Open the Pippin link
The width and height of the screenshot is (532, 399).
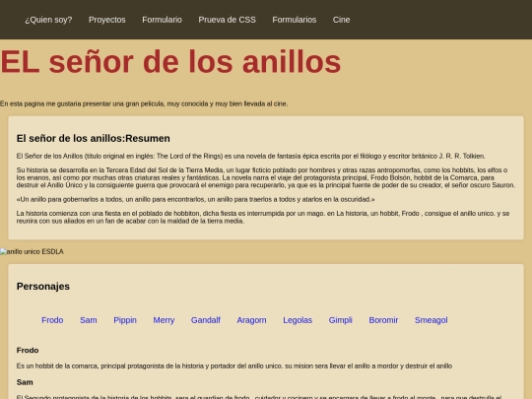coord(125,320)
